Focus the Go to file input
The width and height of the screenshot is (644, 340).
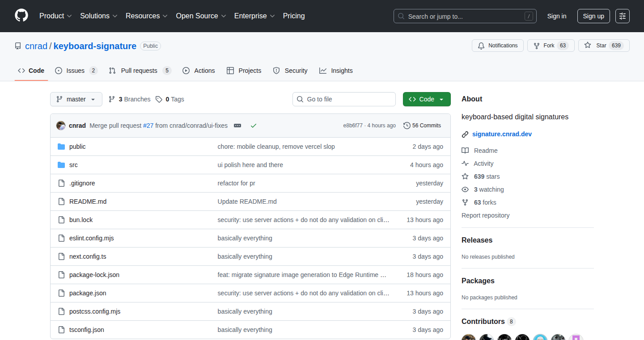click(x=344, y=99)
